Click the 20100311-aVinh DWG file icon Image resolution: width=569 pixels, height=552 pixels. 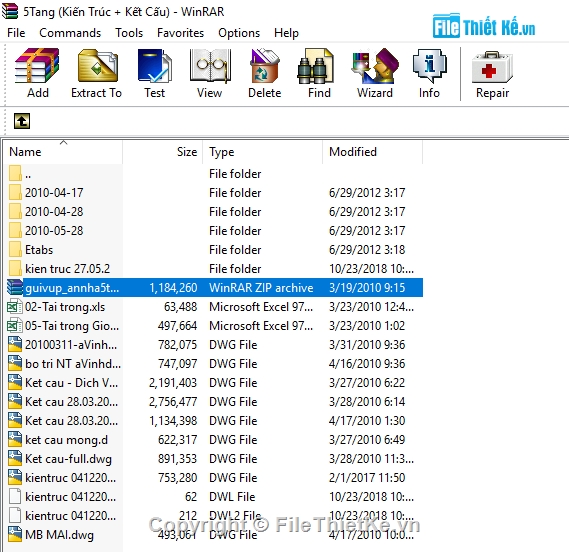pos(15,344)
